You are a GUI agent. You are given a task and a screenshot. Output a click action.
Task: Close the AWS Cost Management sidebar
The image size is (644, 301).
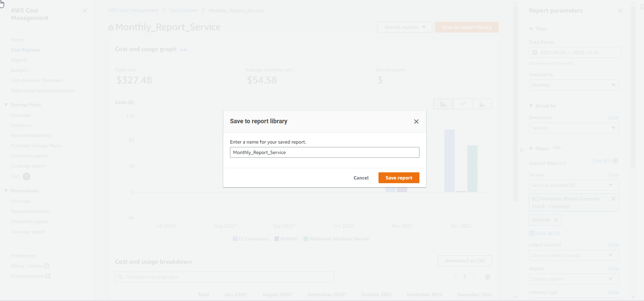(x=85, y=11)
